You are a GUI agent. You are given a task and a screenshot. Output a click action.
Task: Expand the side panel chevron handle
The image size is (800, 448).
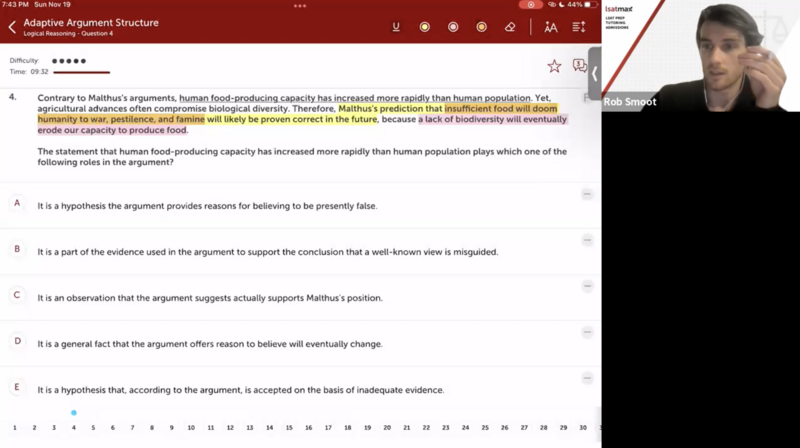pos(595,74)
